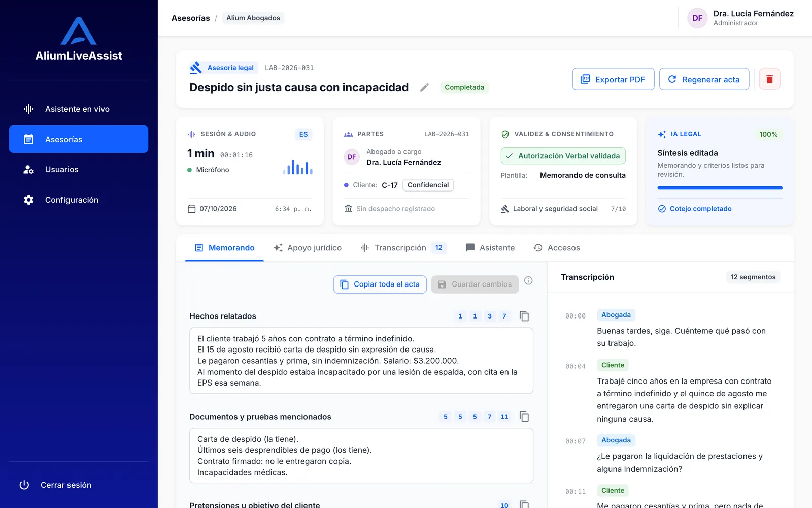This screenshot has height=508, width=812.
Task: Click the Síntesis editada heading
Action: (688, 153)
